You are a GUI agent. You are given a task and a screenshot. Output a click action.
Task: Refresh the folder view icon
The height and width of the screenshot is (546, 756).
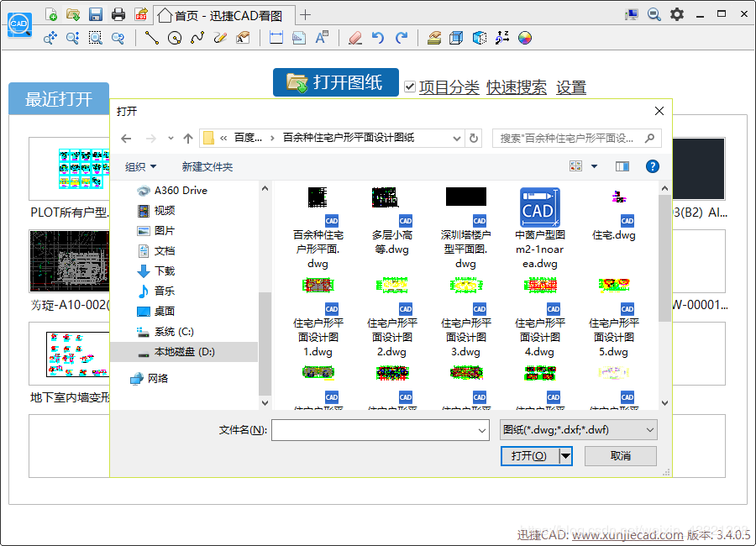coord(474,139)
